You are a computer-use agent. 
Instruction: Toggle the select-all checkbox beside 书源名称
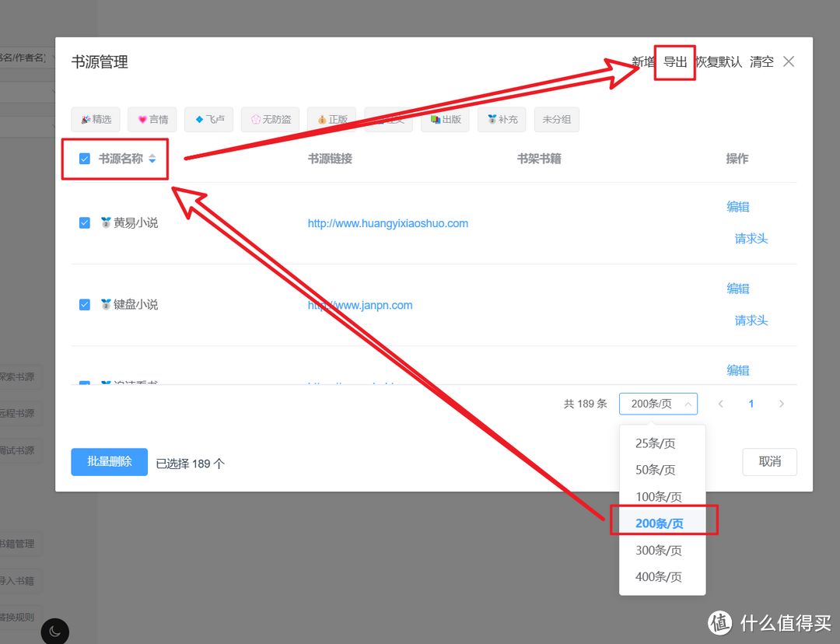point(85,159)
